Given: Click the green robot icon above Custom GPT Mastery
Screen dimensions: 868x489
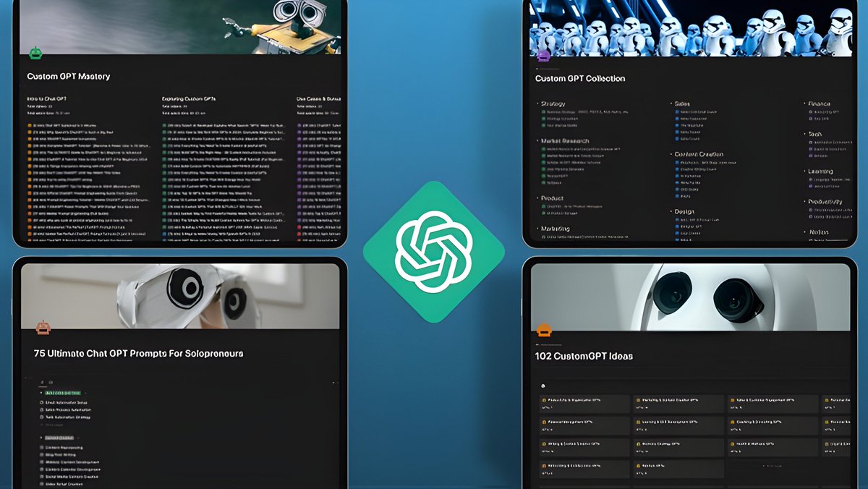Looking at the screenshot, I should [x=35, y=53].
